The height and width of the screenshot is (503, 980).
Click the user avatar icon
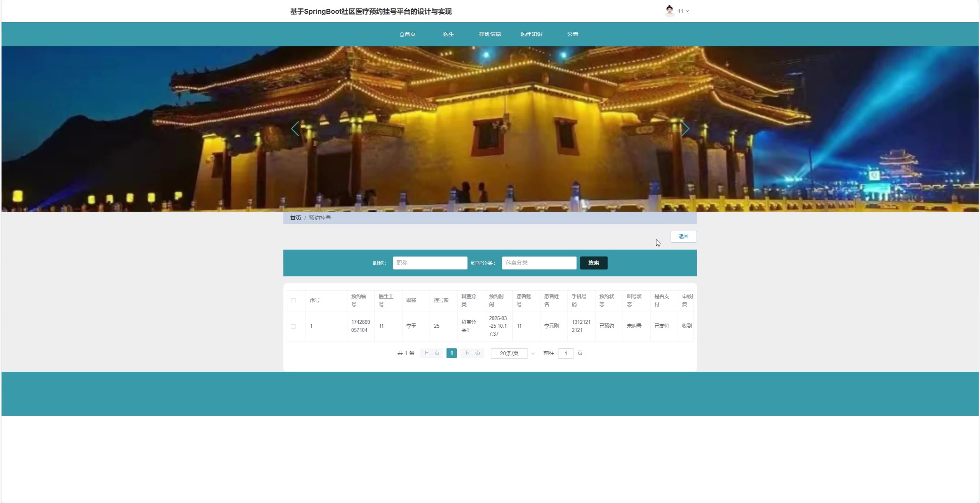pos(669,11)
